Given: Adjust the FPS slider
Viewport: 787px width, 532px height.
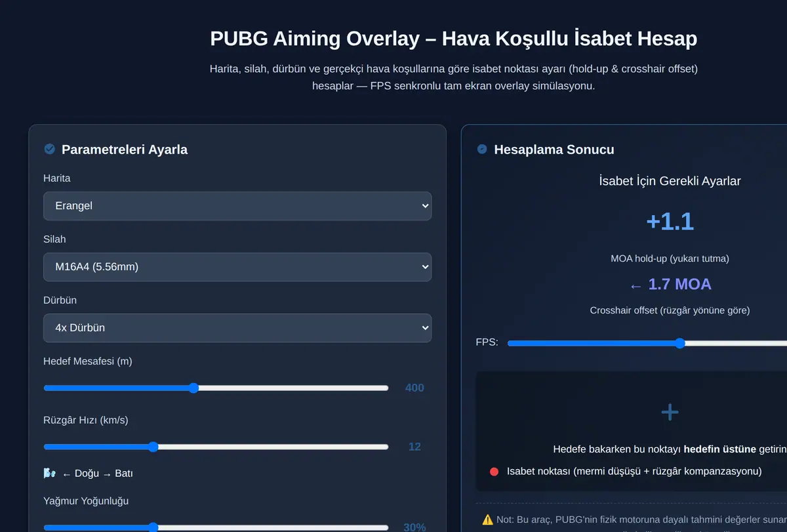Looking at the screenshot, I should tap(647, 343).
